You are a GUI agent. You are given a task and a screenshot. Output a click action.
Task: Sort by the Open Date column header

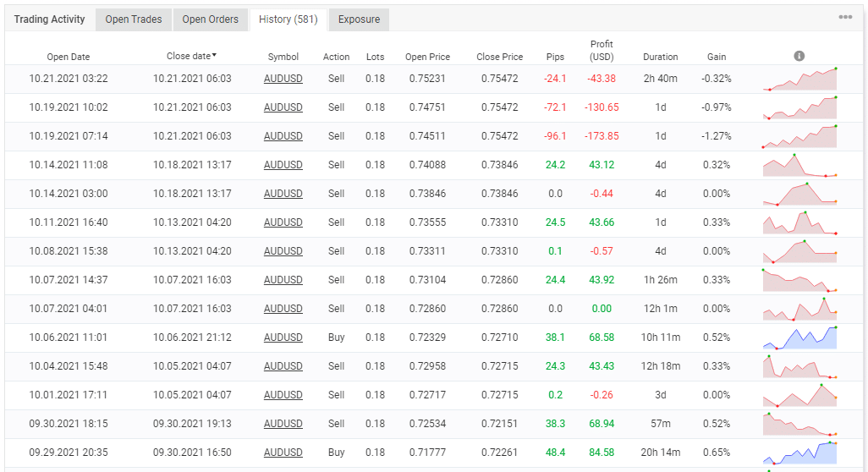(x=69, y=57)
